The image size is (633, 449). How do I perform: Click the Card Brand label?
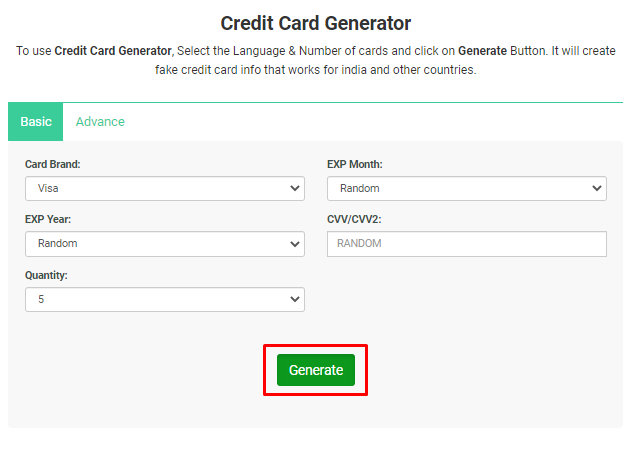pos(53,164)
